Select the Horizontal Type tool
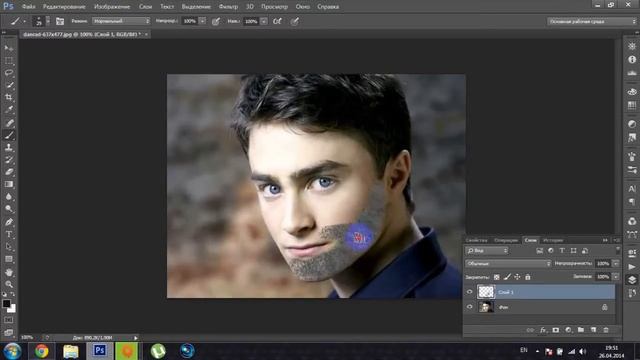Image resolution: width=640 pixels, height=360 pixels. click(x=9, y=234)
